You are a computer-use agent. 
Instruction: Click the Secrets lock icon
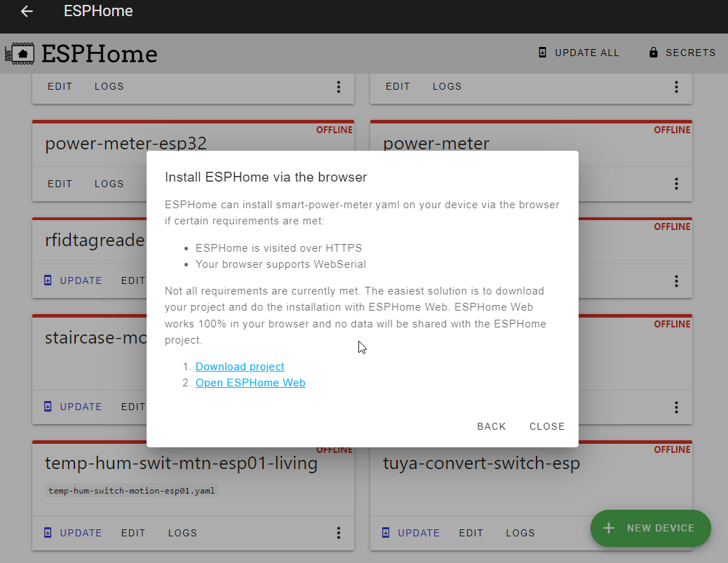(x=653, y=52)
